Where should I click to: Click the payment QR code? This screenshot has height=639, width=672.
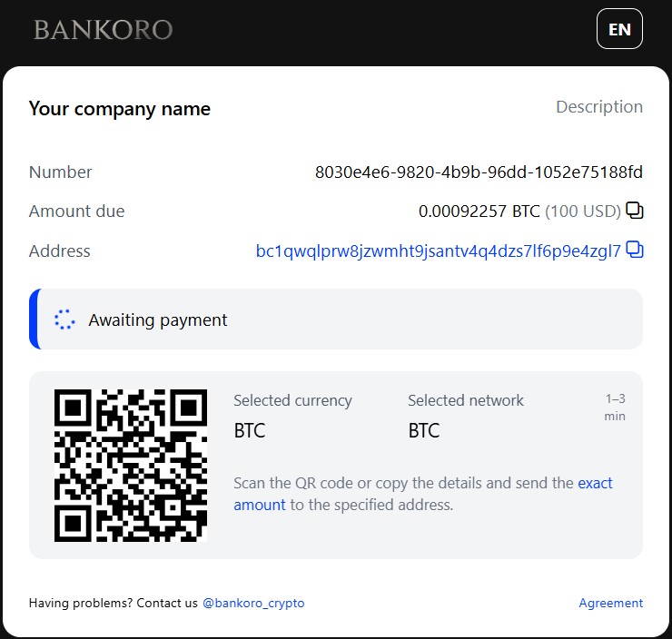[x=131, y=466]
